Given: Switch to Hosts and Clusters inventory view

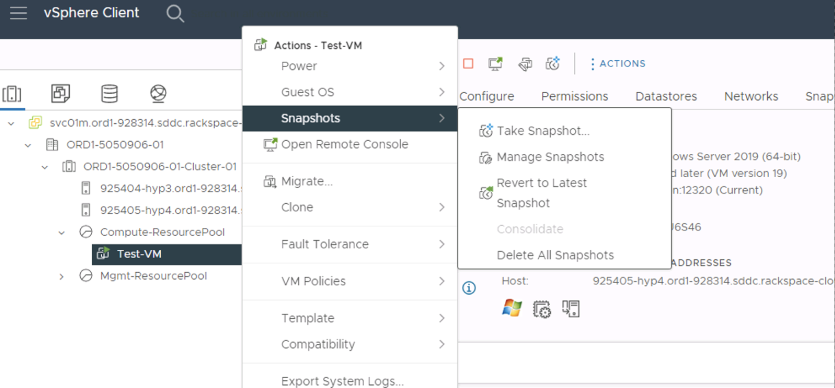Looking at the screenshot, I should click(12, 94).
